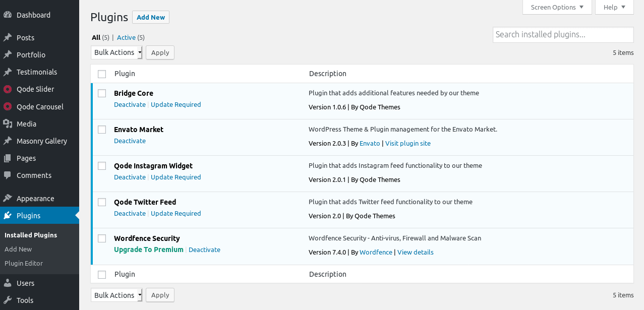Click the Tools wrench icon

point(8,300)
